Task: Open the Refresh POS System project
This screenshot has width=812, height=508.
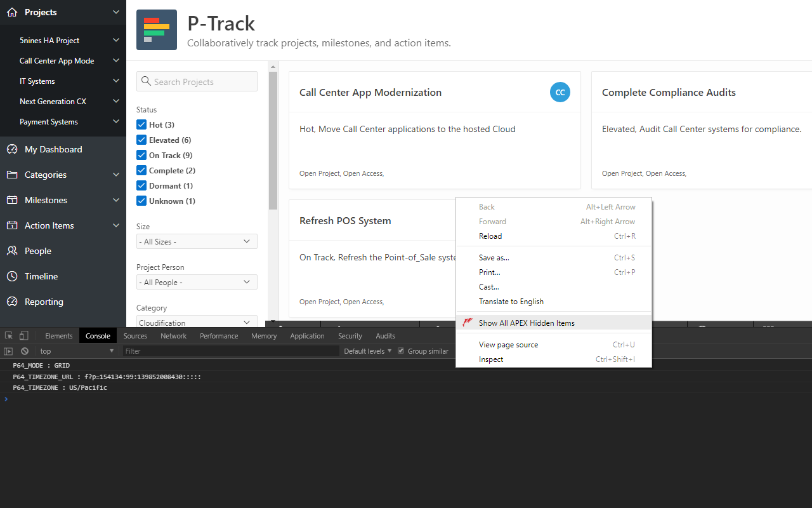Action: (x=345, y=220)
